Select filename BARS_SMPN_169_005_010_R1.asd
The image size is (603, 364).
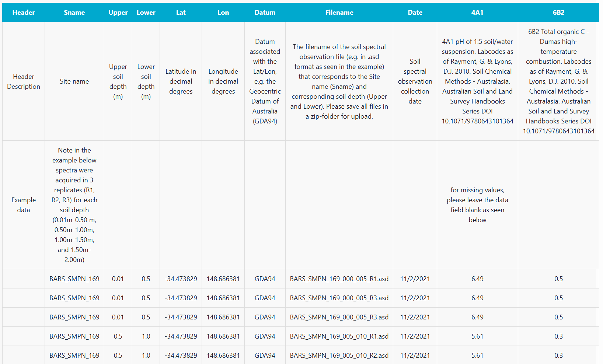pyautogui.click(x=339, y=336)
